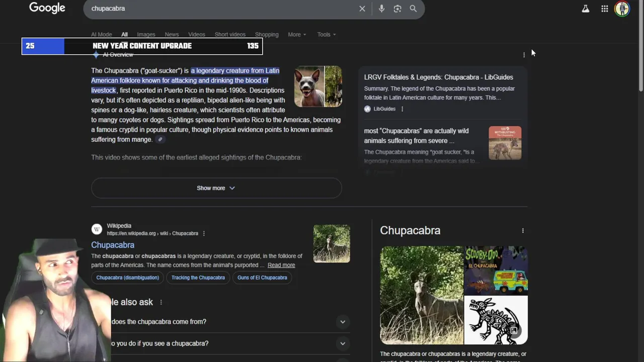Open Chupacabra (disambiguation) chip
Image resolution: width=644 pixels, height=362 pixels.
(128, 278)
